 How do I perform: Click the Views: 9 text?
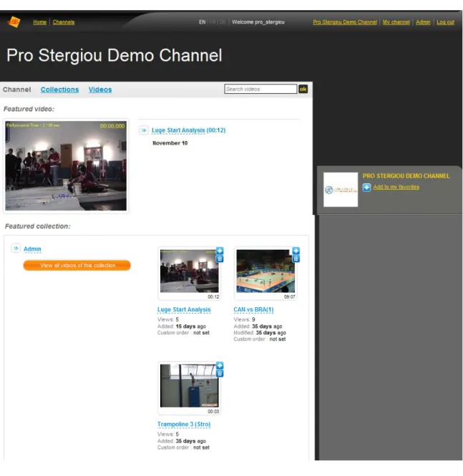coord(244,319)
